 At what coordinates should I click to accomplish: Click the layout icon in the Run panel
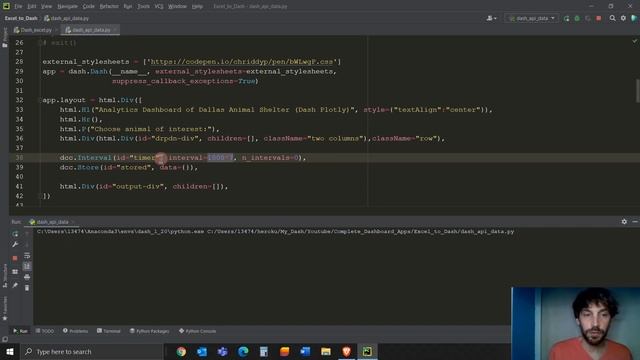15,271
